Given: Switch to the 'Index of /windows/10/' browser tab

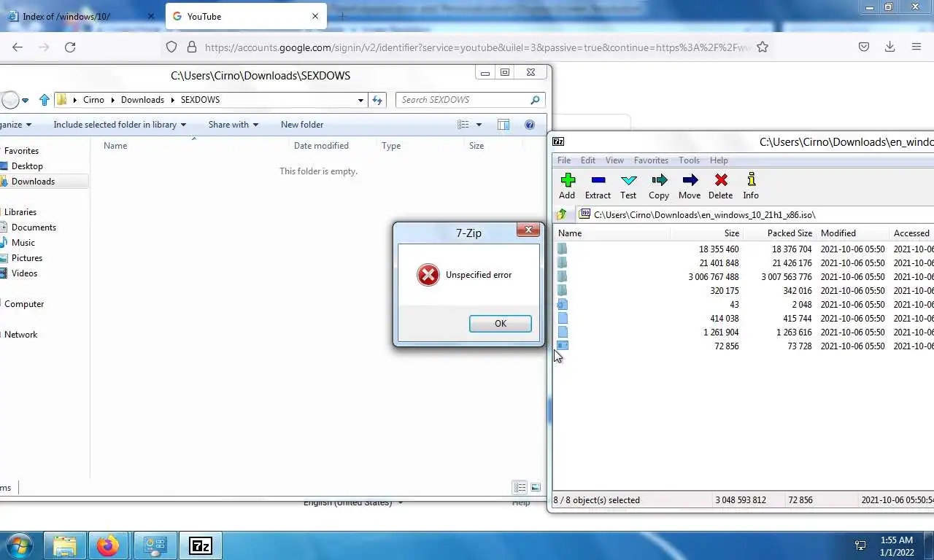Looking at the screenshot, I should coord(80,16).
